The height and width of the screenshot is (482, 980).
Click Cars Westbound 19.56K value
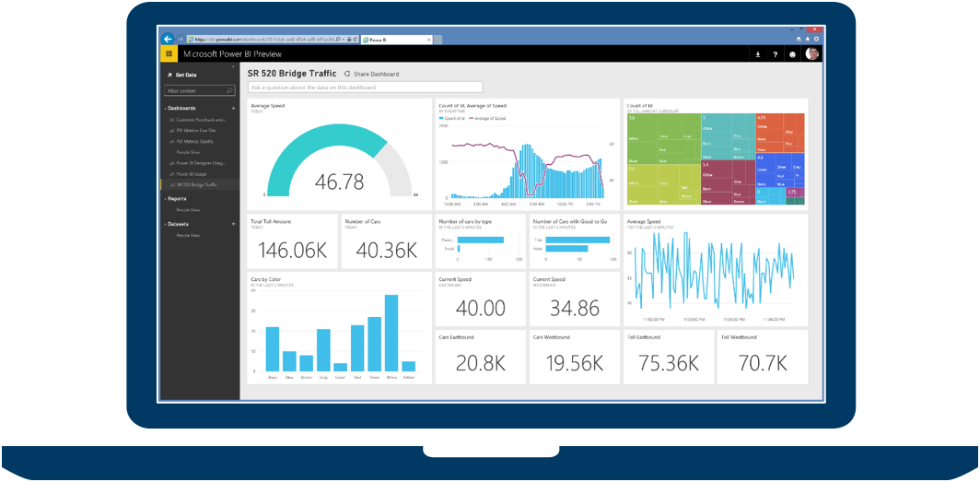575,363
